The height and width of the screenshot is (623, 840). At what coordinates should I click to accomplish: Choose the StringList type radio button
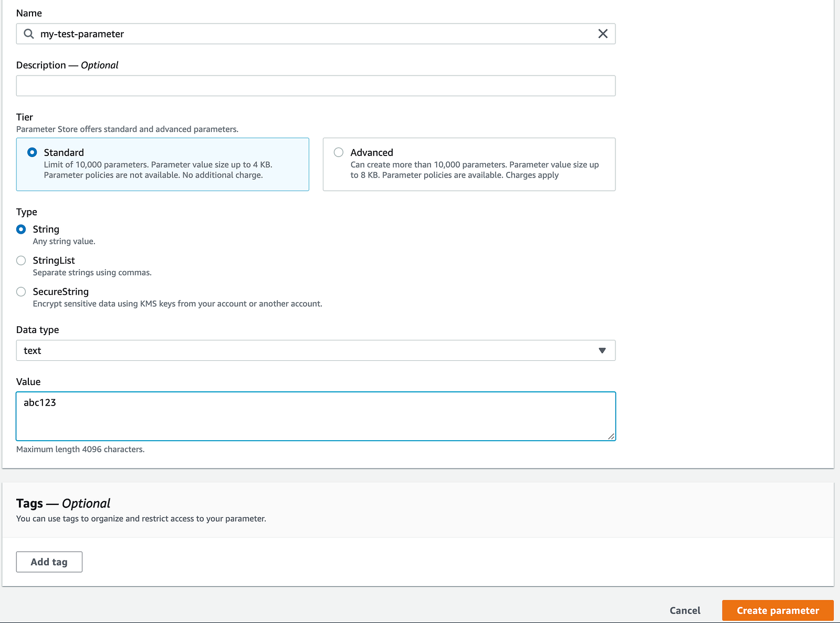(21, 261)
